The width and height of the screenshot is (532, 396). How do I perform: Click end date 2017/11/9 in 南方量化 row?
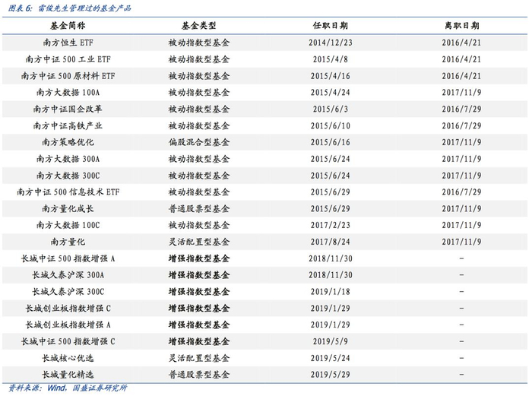coord(461,242)
